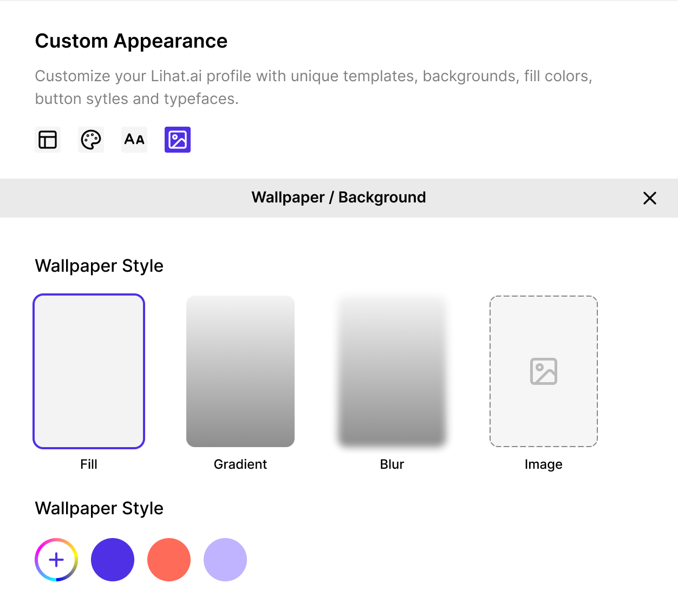Pick the coral red color swatch
The image size is (678, 616).
[x=169, y=560]
